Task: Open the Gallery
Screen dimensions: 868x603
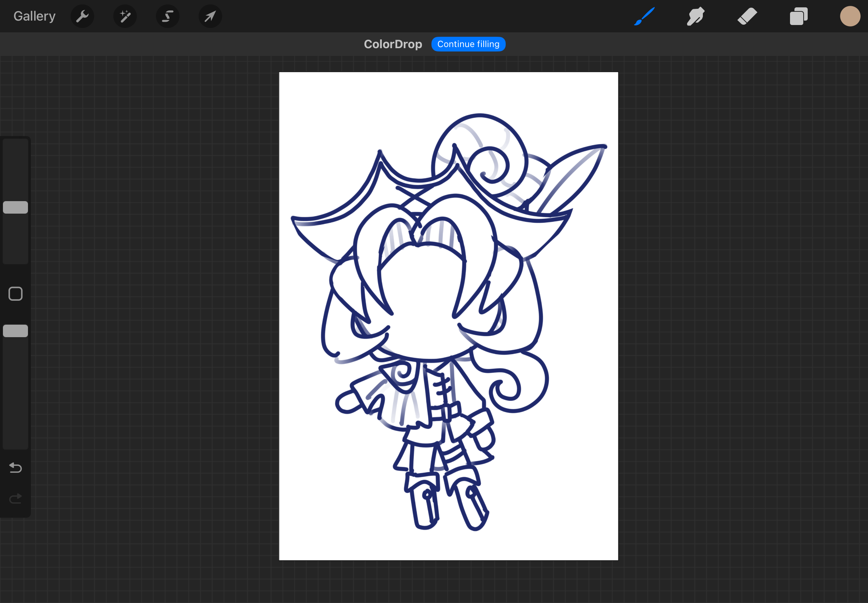Action: (34, 16)
